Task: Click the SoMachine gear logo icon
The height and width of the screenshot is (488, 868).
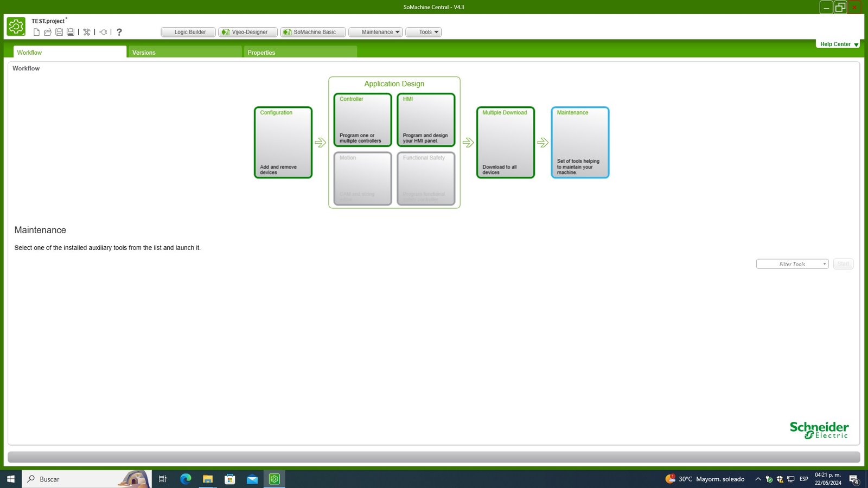Action: coord(16,26)
